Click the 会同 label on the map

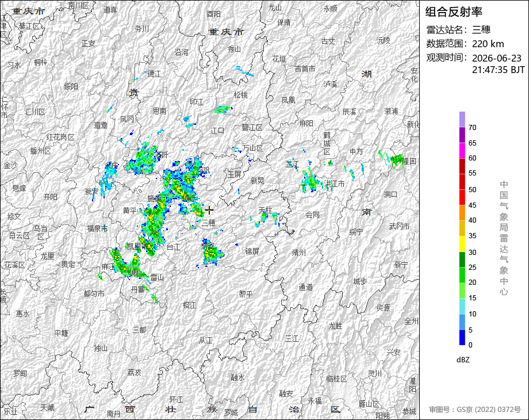(312, 215)
